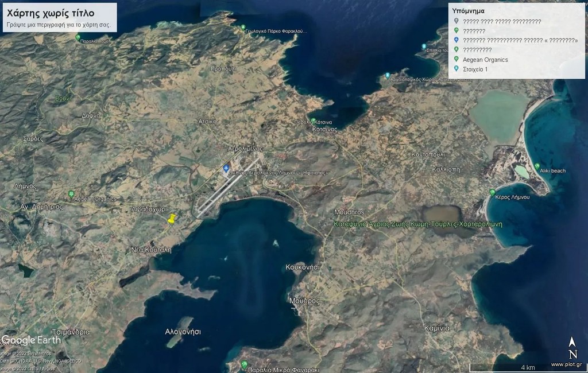Click the Παραλία Γομάτι green pin
588x373 pixels.
click(x=78, y=37)
